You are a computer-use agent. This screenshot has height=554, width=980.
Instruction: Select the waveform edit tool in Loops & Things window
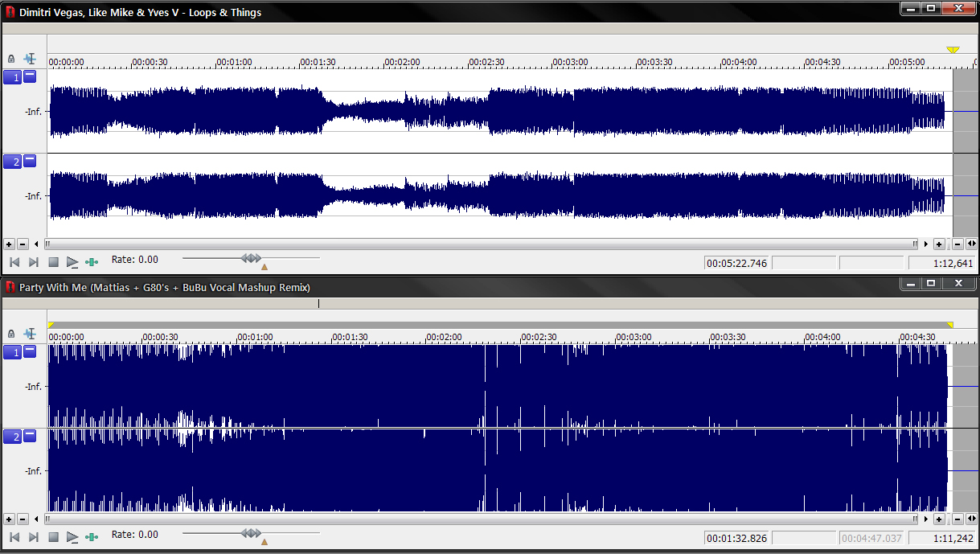[x=31, y=59]
